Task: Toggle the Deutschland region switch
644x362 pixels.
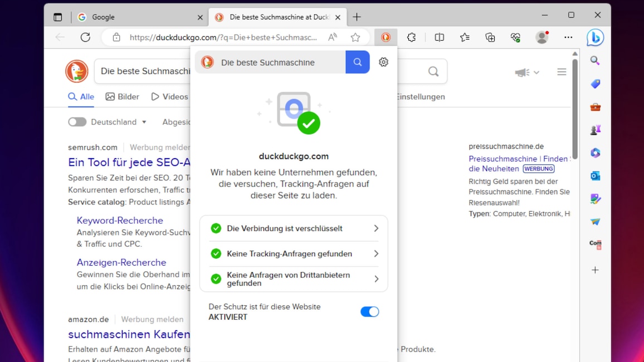Action: point(77,121)
